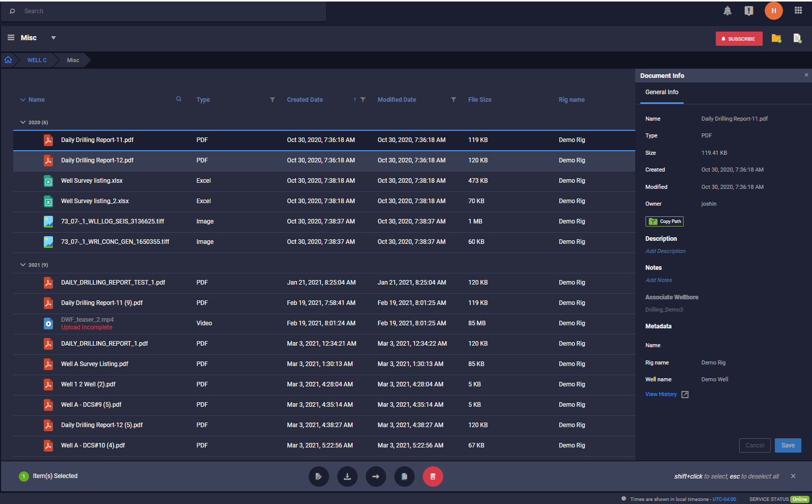Go to WELL C in breadcrumb
The height and width of the screenshot is (504, 812).
click(37, 60)
